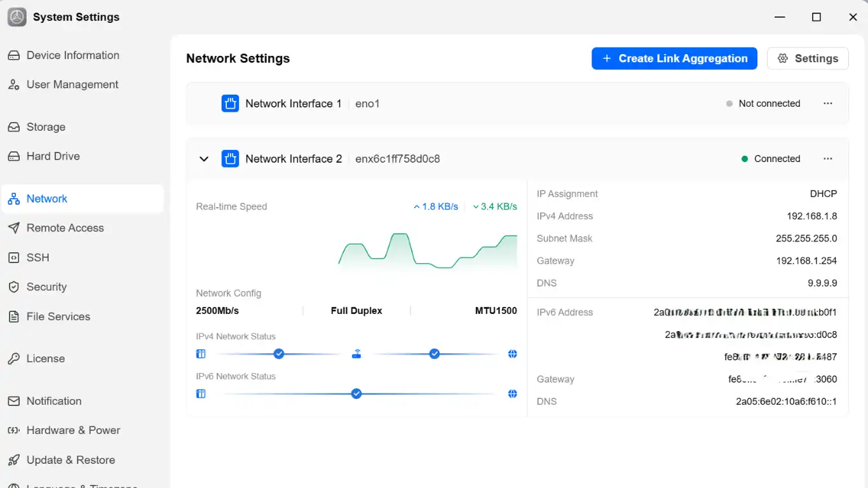Image resolution: width=868 pixels, height=488 pixels.
Task: Click the IPv6 status device icon
Action: click(201, 394)
